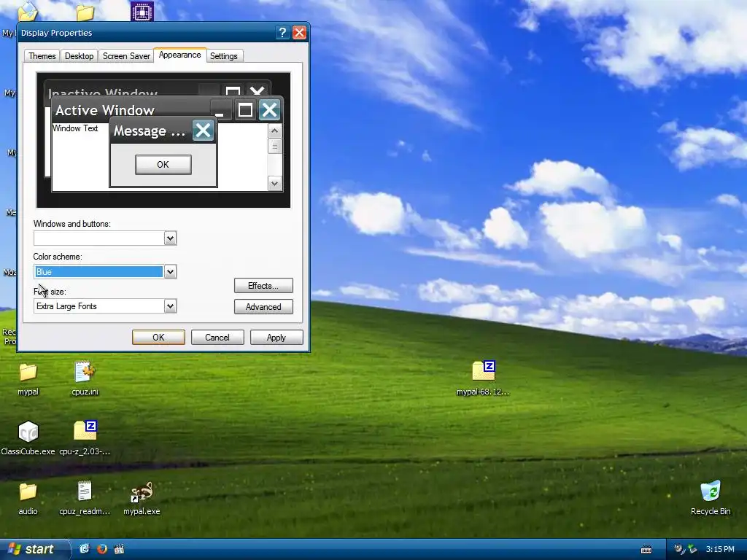Screen dimensions: 747x560
Task: Select the Appearance tab
Action: click(x=179, y=55)
